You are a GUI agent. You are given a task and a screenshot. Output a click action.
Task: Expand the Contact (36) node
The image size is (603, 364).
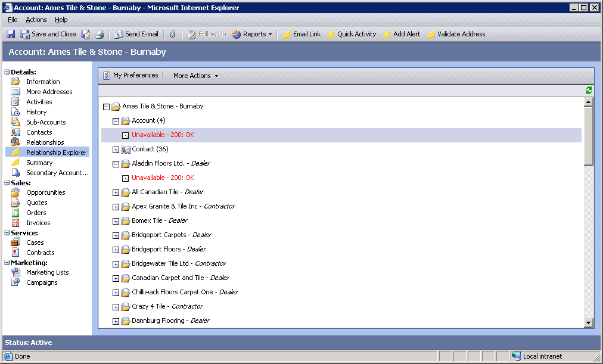116,150
